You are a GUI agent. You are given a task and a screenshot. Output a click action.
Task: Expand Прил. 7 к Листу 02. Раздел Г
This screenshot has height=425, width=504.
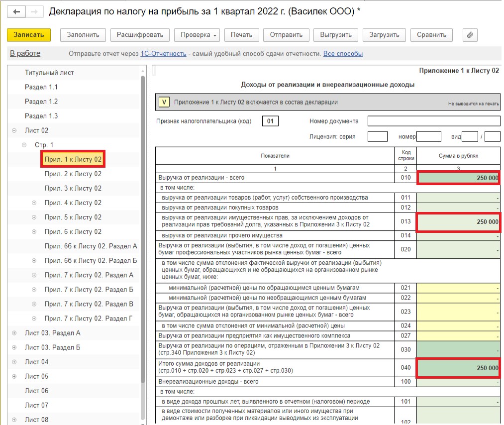[34, 319]
